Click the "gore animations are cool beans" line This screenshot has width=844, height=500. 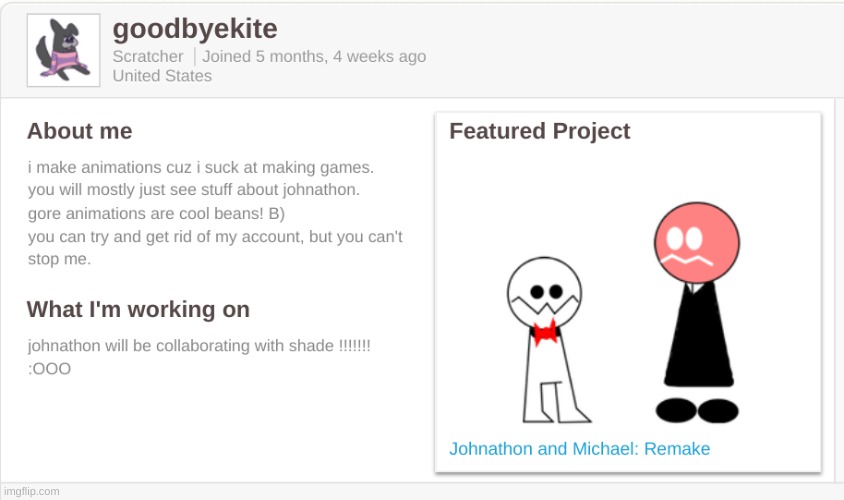pos(157,213)
